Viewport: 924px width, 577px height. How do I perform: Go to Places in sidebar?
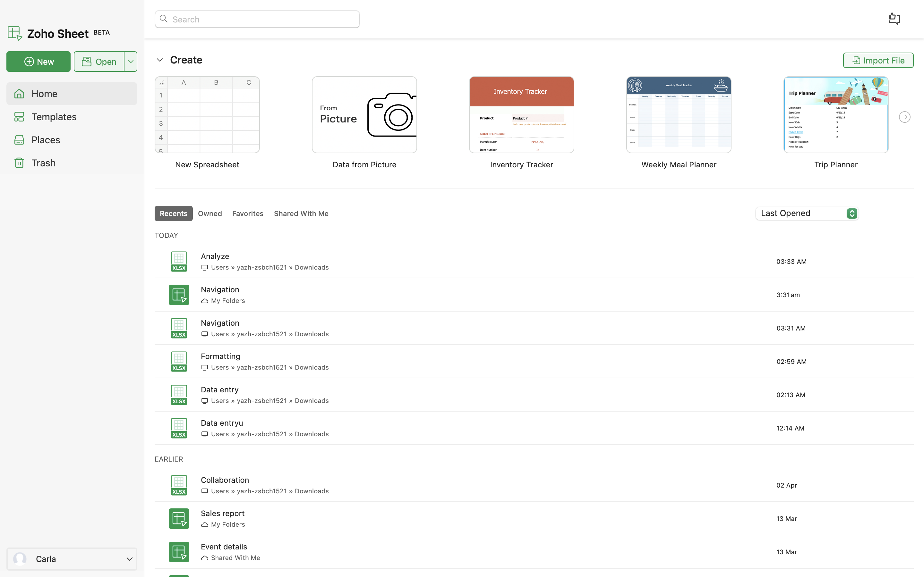[x=46, y=140]
